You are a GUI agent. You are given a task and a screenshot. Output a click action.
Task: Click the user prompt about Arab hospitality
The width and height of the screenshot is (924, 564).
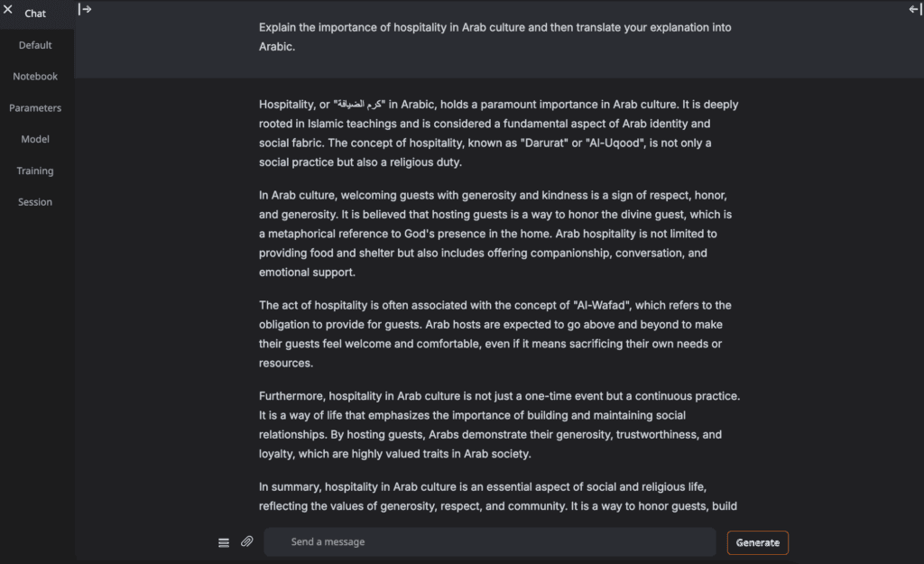pos(495,37)
